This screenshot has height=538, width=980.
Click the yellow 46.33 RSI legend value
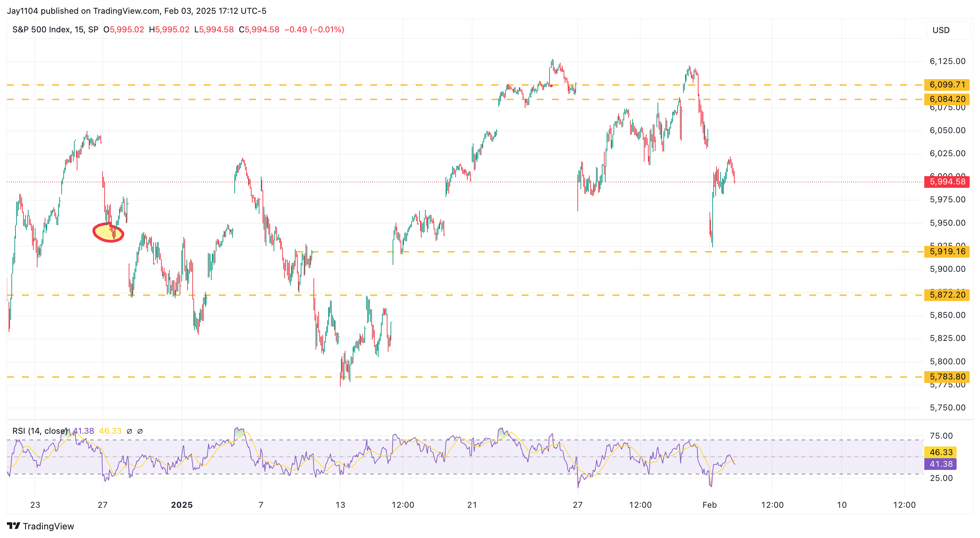[110, 431]
